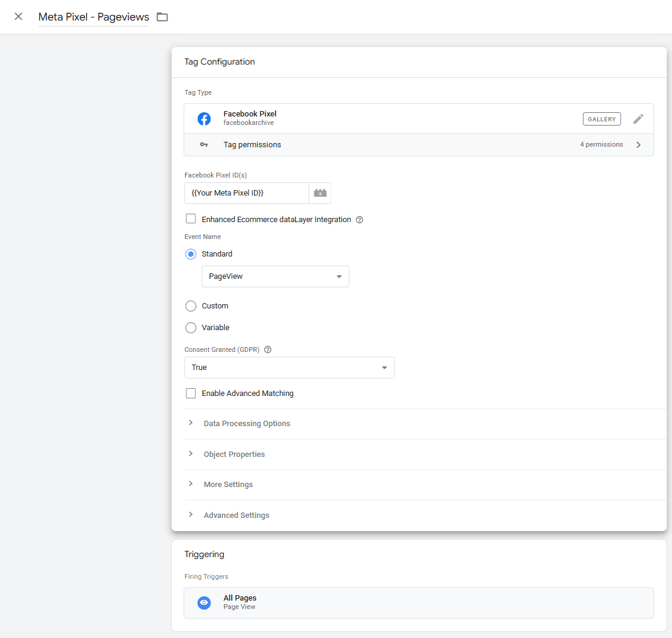The width and height of the screenshot is (672, 638).
Task: Enable Enhanced Ecommerce dataLayer Integration checkbox
Action: coord(191,219)
